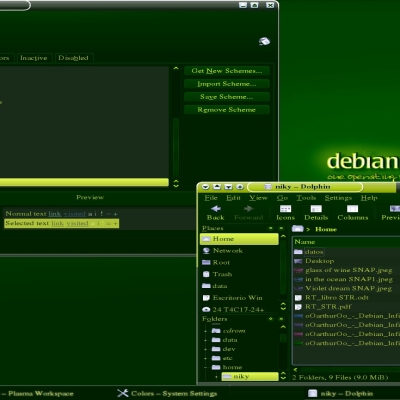Open the Inactive tab in Colors settings

coord(34,58)
